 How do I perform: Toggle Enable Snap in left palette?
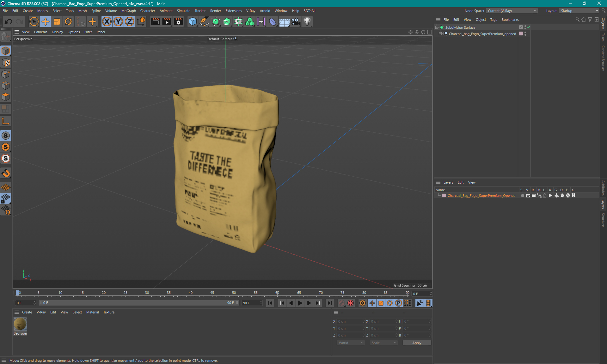click(x=6, y=173)
